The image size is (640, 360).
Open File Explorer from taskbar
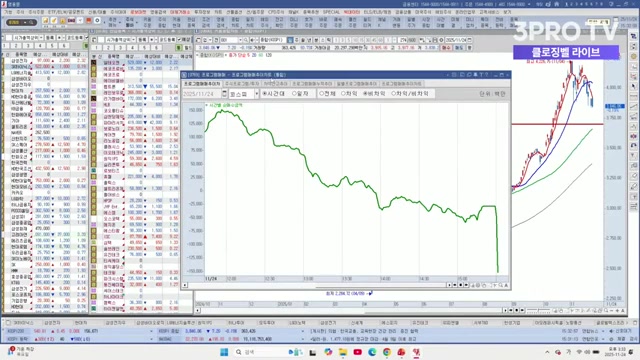(343, 352)
